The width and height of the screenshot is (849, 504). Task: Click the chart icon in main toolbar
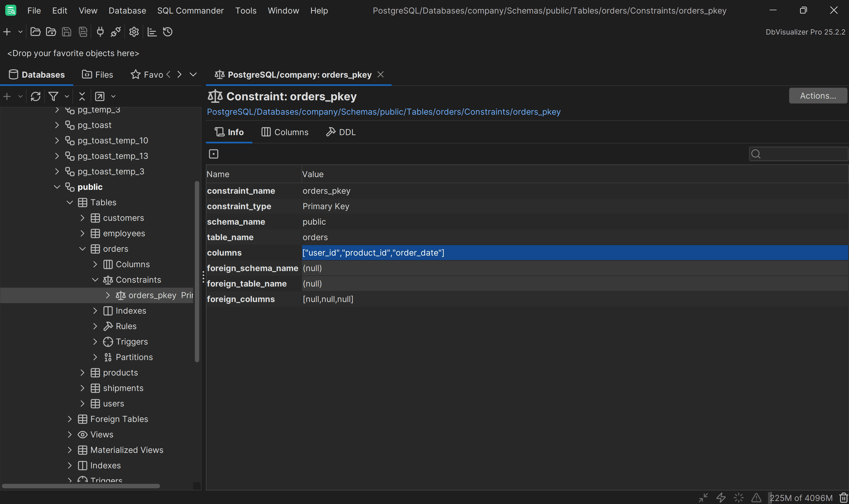click(x=152, y=32)
